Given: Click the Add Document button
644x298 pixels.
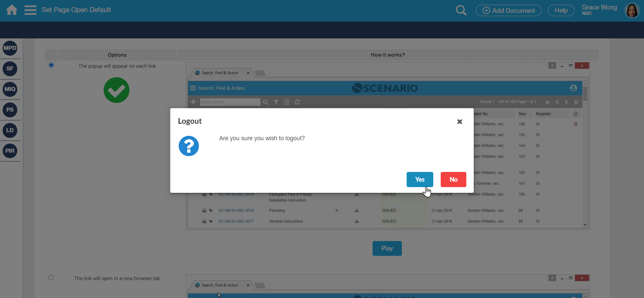Looking at the screenshot, I should (508, 10).
